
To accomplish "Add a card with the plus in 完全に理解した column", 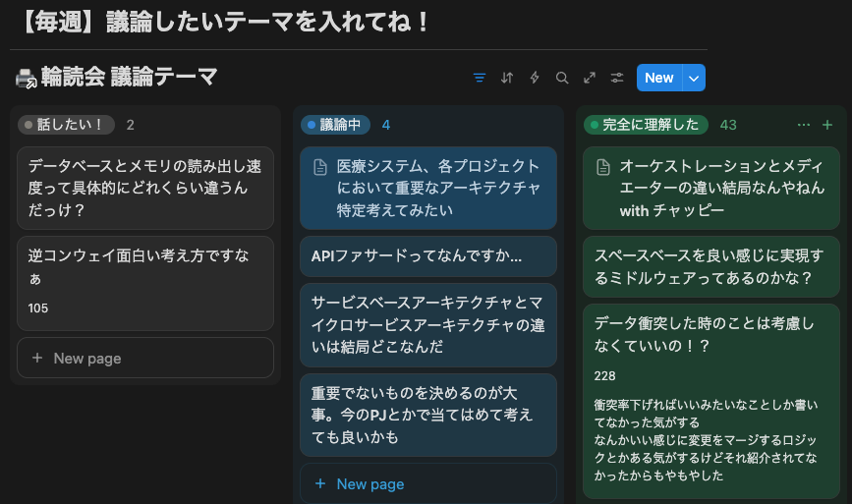I will tap(827, 125).
